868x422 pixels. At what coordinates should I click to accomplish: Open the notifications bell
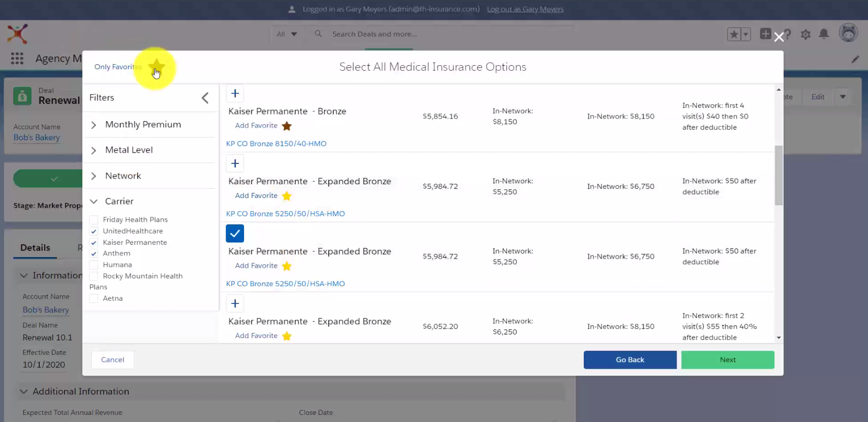[x=824, y=34]
